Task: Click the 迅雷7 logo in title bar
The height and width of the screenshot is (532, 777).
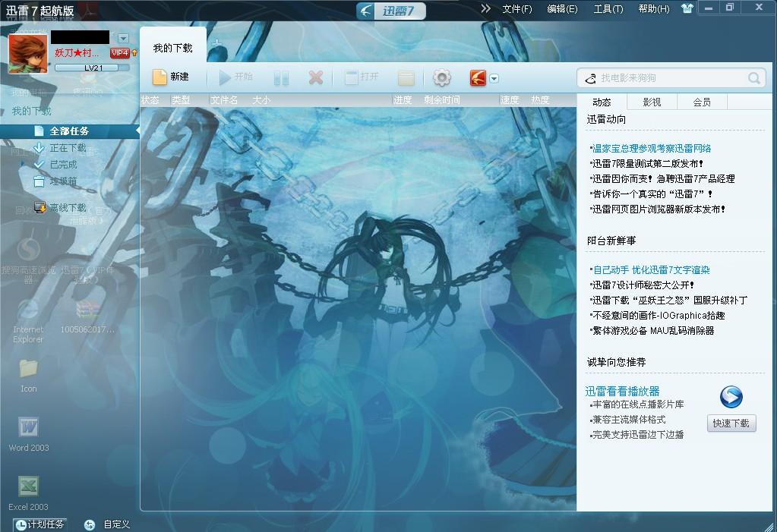Action: click(x=390, y=11)
